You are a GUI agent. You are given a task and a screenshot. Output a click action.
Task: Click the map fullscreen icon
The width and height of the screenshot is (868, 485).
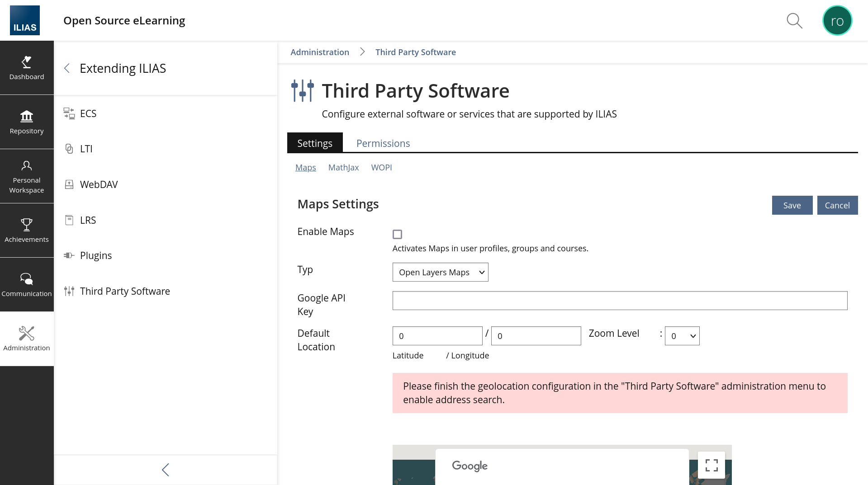(711, 465)
